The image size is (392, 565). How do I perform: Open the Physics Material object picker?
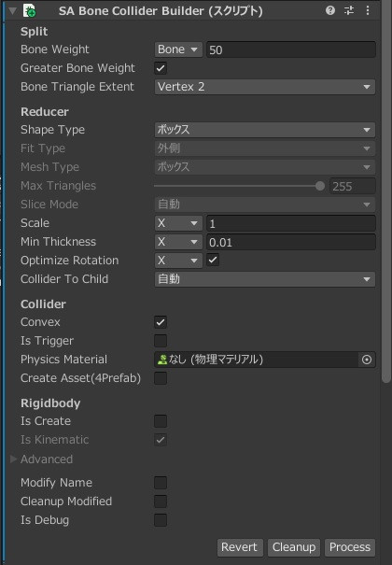pyautogui.click(x=367, y=360)
